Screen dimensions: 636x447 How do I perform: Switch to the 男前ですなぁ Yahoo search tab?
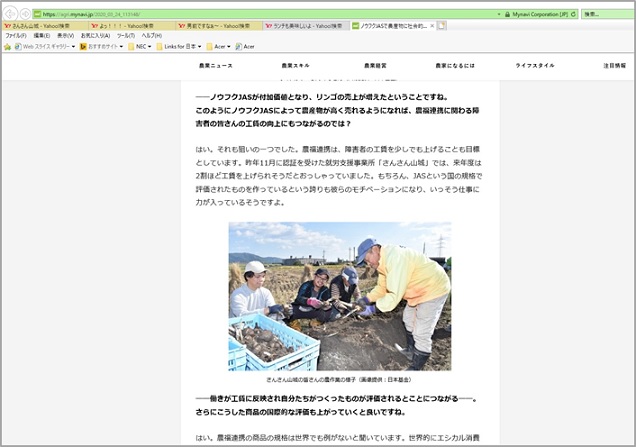[220, 26]
